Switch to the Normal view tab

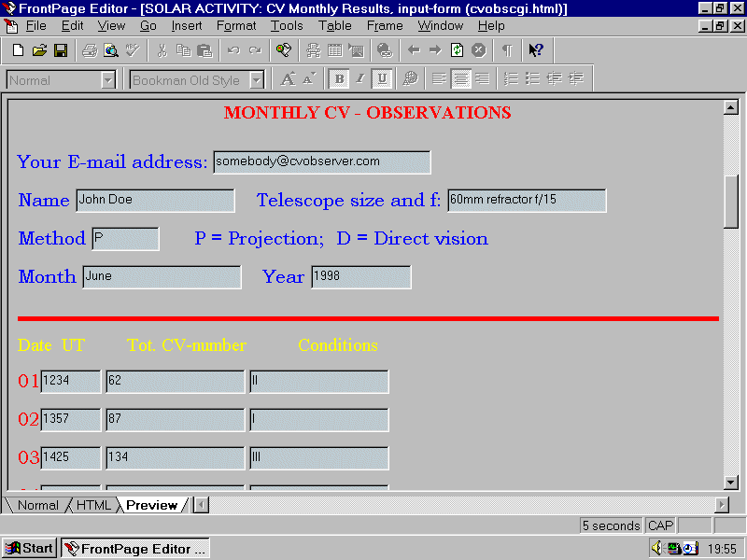pyautogui.click(x=37, y=505)
